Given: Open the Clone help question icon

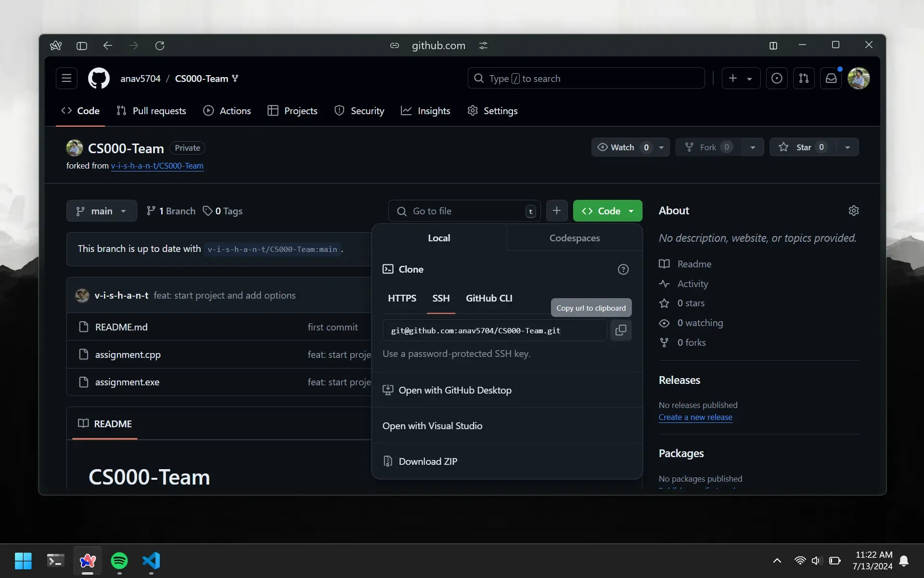Looking at the screenshot, I should coord(623,269).
